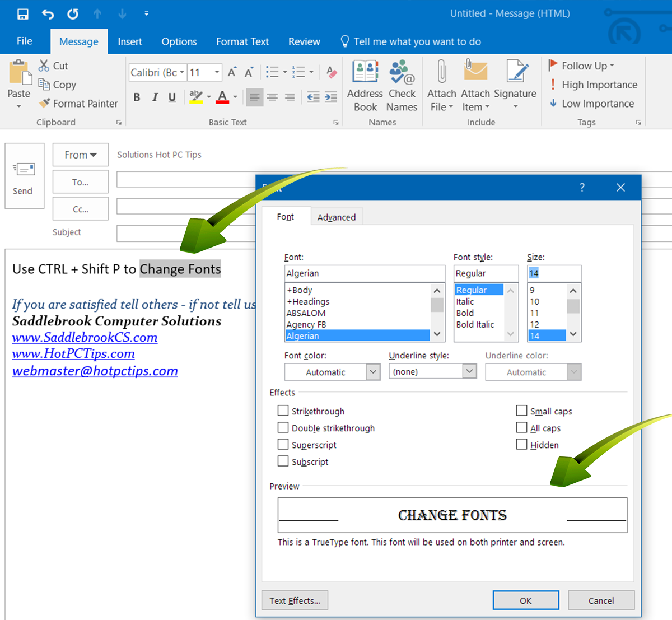This screenshot has height=620, width=672.
Task: Redo the last action
Action: tap(73, 14)
